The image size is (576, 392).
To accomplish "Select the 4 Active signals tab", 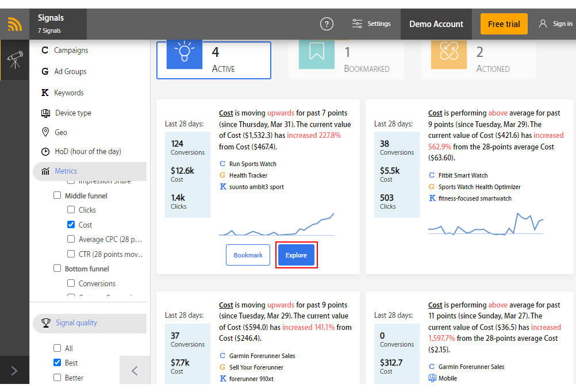I will tap(214, 60).
